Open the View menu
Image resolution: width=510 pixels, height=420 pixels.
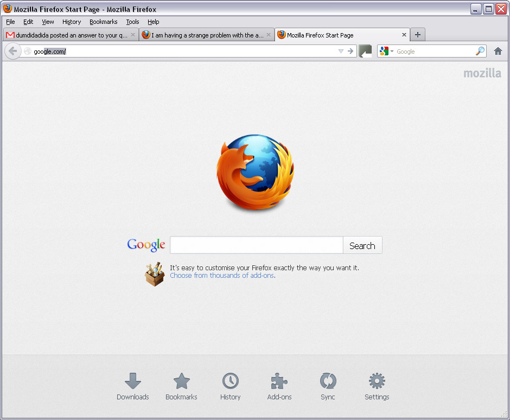pyautogui.click(x=48, y=22)
